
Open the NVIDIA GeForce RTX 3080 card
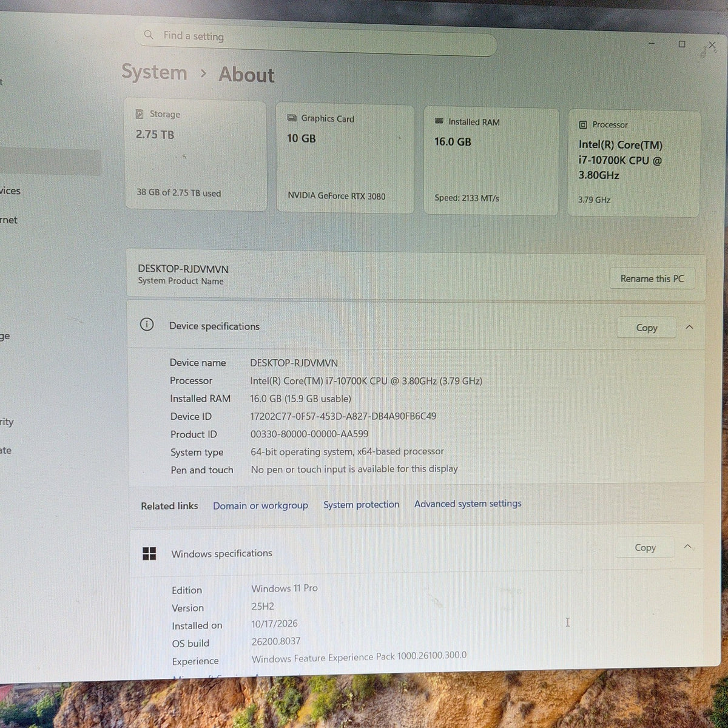(x=345, y=159)
